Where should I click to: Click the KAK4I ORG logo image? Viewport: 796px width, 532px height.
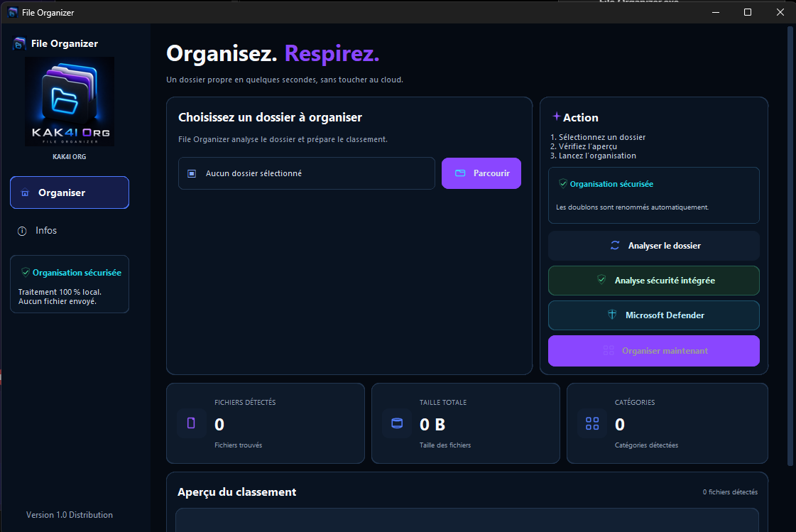[70, 102]
